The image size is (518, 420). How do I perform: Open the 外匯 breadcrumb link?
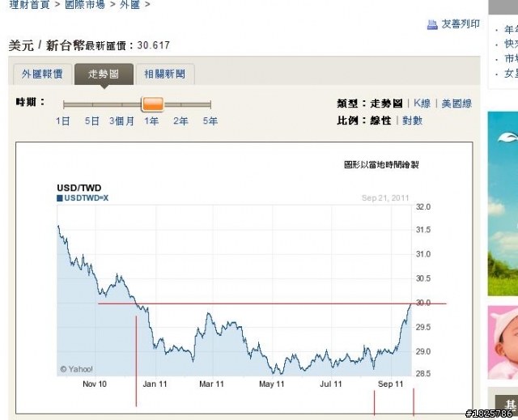click(x=132, y=5)
